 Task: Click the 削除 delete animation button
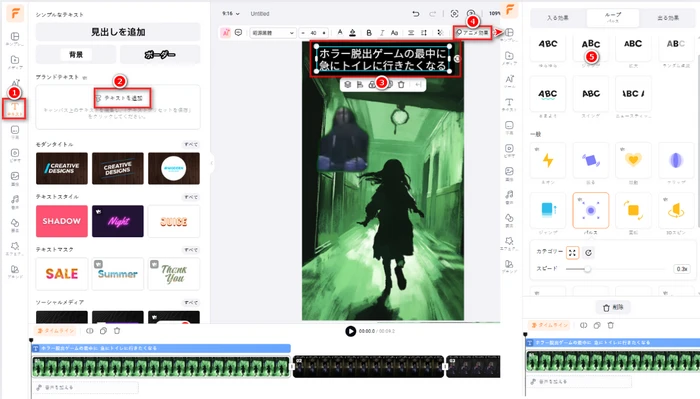point(613,308)
